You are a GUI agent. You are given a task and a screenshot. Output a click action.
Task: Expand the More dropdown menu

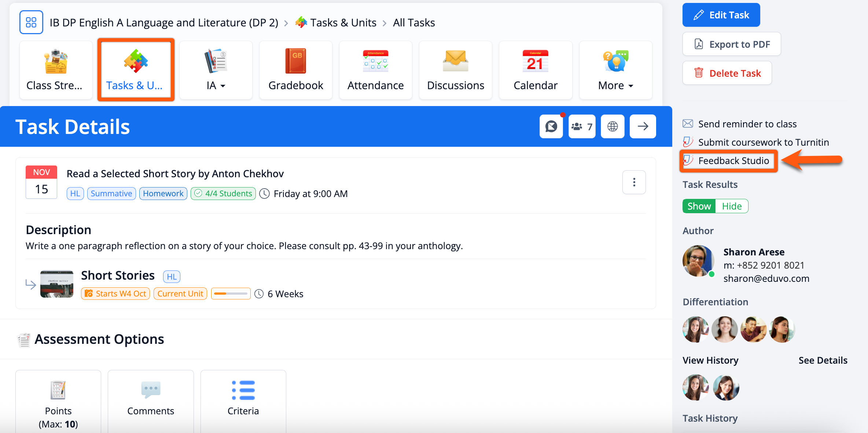pyautogui.click(x=615, y=70)
